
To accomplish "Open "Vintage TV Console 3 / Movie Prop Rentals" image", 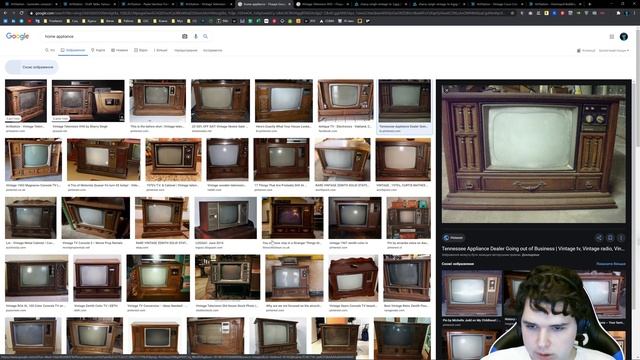I will tap(96, 218).
